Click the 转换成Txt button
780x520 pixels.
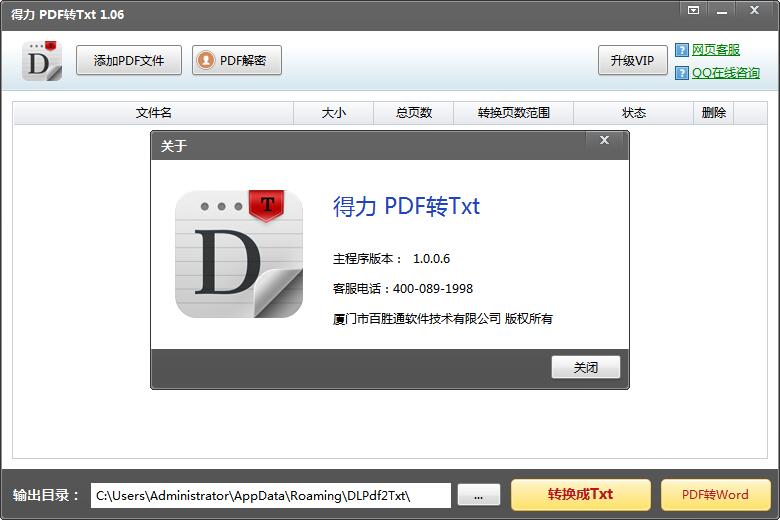click(581, 495)
